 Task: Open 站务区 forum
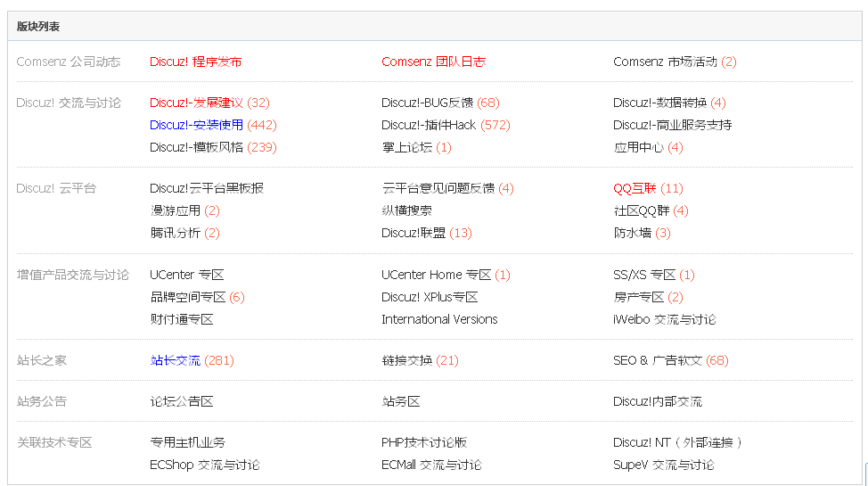pos(401,401)
